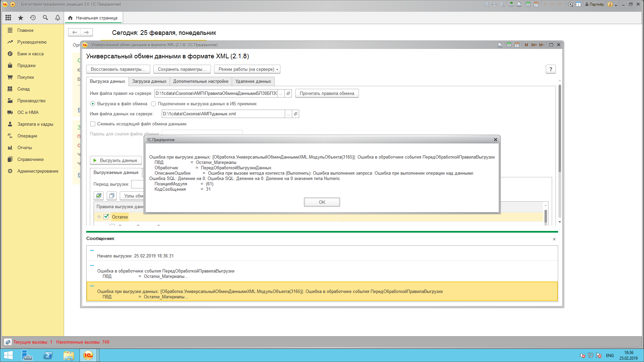Open the notifications bell icon
Image resolution: width=644 pixels, height=362 pixels.
tap(58, 18)
